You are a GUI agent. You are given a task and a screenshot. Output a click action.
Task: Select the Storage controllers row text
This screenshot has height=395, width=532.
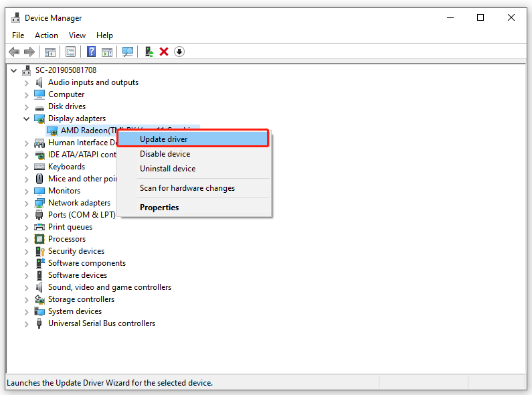click(82, 299)
